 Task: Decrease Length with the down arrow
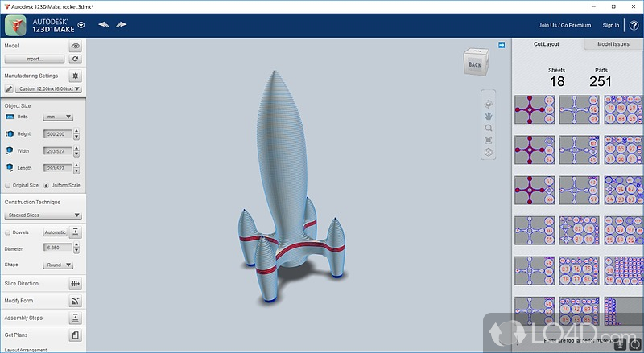coord(76,171)
